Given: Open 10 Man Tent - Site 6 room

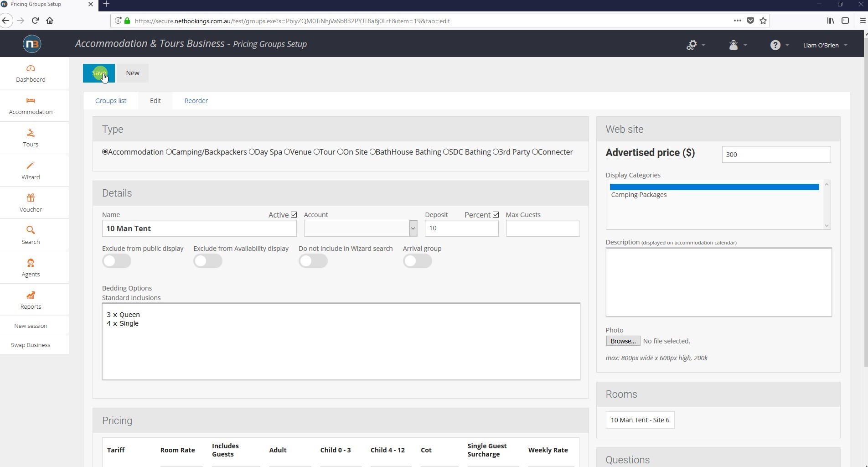Looking at the screenshot, I should pyautogui.click(x=640, y=420).
